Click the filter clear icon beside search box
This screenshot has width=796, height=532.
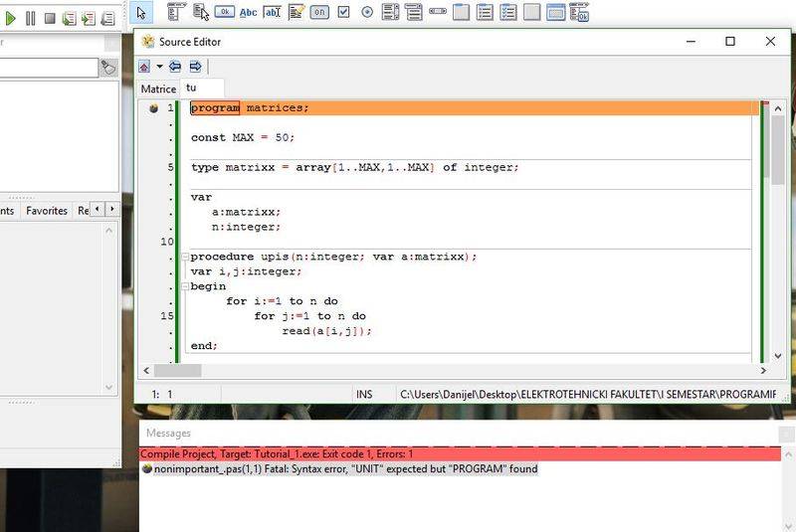tap(108, 68)
